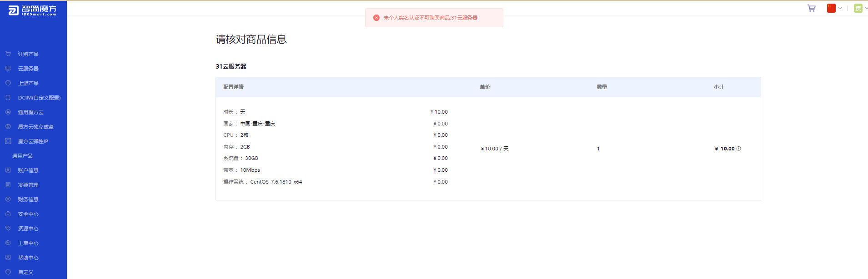Viewport: 868px width, 279px height.
Task: Expand the language dropdown chevron
Action: pos(840,8)
